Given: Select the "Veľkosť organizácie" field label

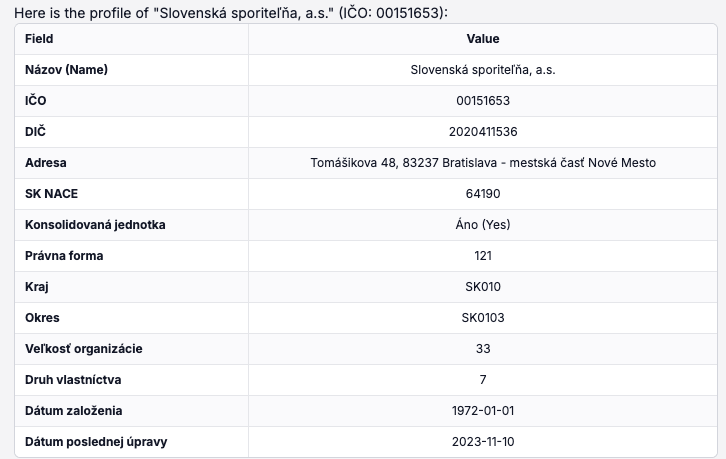Looking at the screenshot, I should tap(84, 349).
